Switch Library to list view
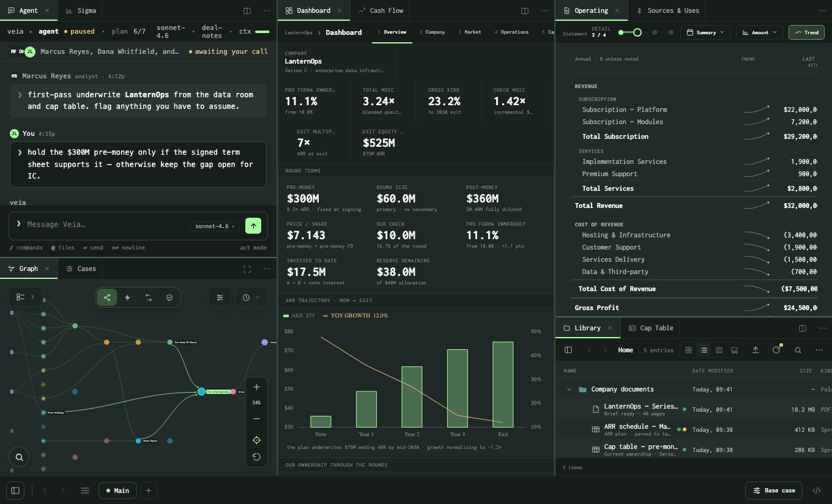This screenshot has width=832, height=504. pos(704,350)
